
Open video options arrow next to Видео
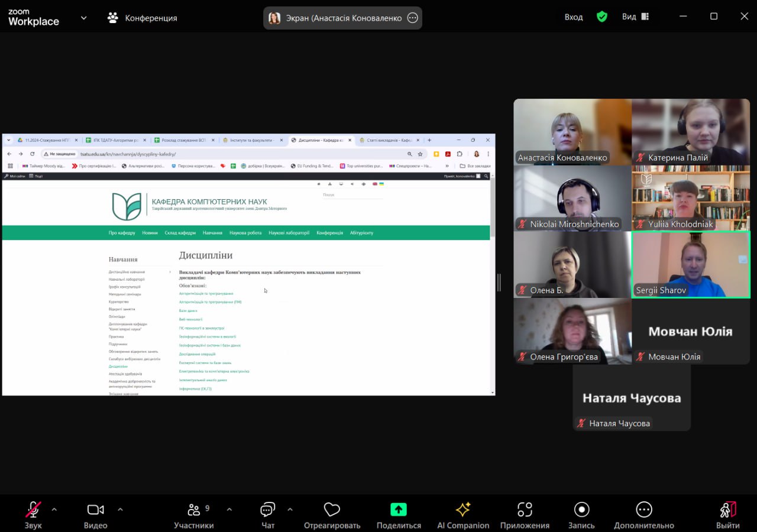121,509
